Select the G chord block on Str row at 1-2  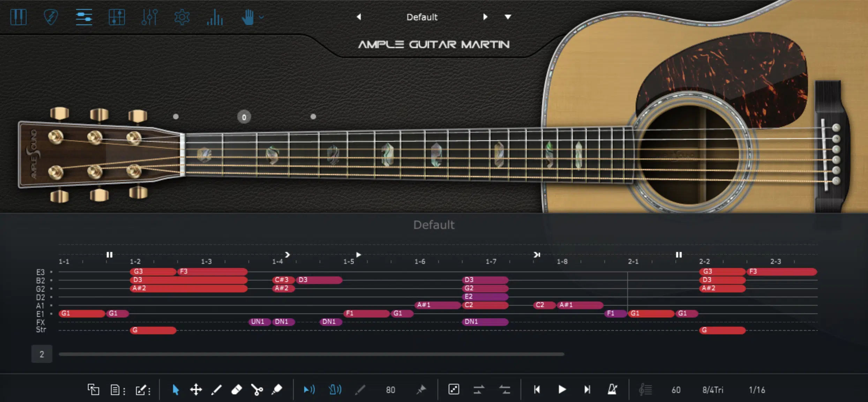pos(153,330)
